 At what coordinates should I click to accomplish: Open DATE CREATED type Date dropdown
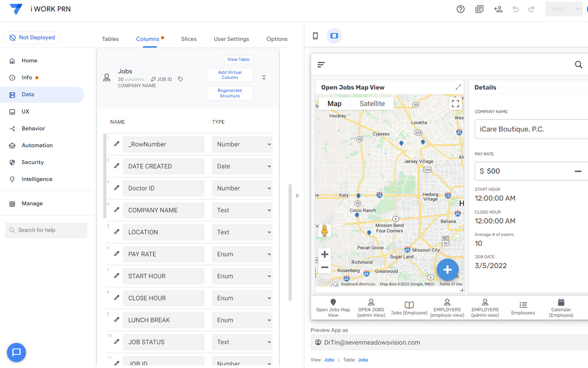coord(242,166)
